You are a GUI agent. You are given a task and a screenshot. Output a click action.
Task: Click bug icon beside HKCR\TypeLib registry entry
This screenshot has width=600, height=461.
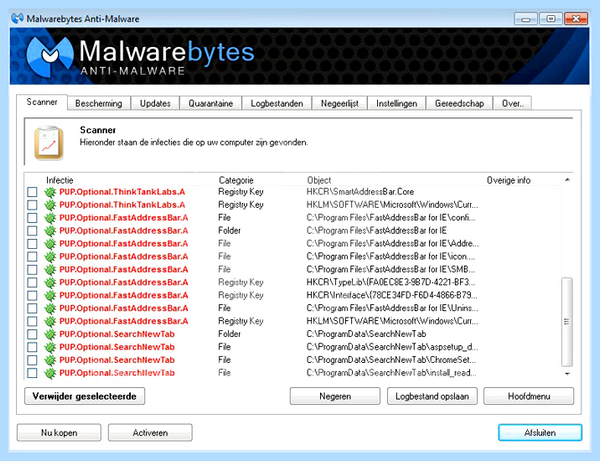[50, 283]
